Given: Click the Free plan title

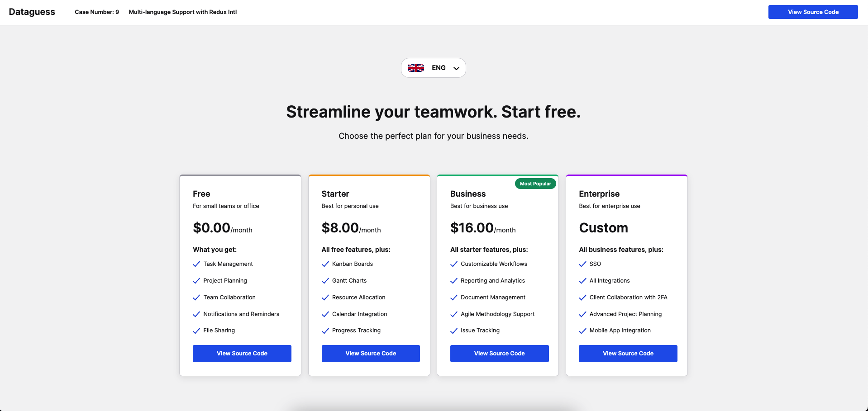Looking at the screenshot, I should tap(201, 194).
